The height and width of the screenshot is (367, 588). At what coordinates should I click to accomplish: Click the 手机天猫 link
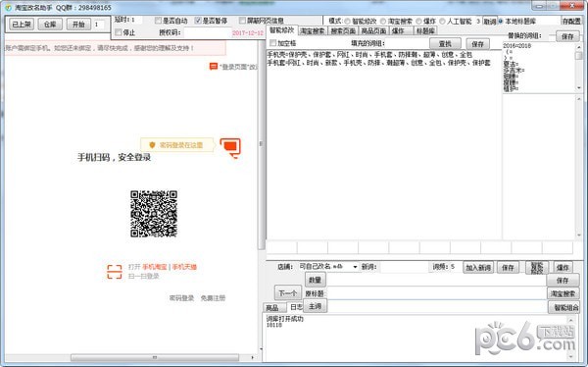pyautogui.click(x=184, y=267)
